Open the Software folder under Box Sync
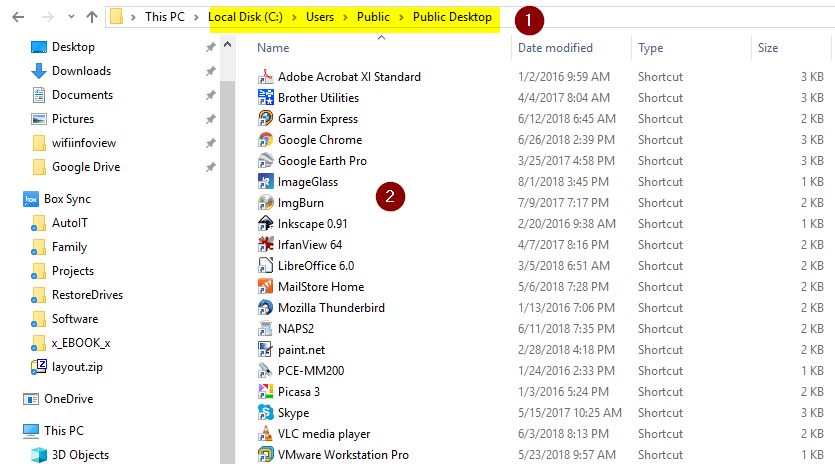 75,319
